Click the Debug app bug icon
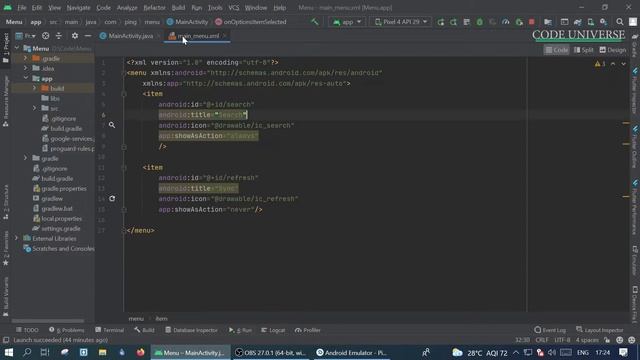Viewport: 640px width, 360px height. coord(480,22)
